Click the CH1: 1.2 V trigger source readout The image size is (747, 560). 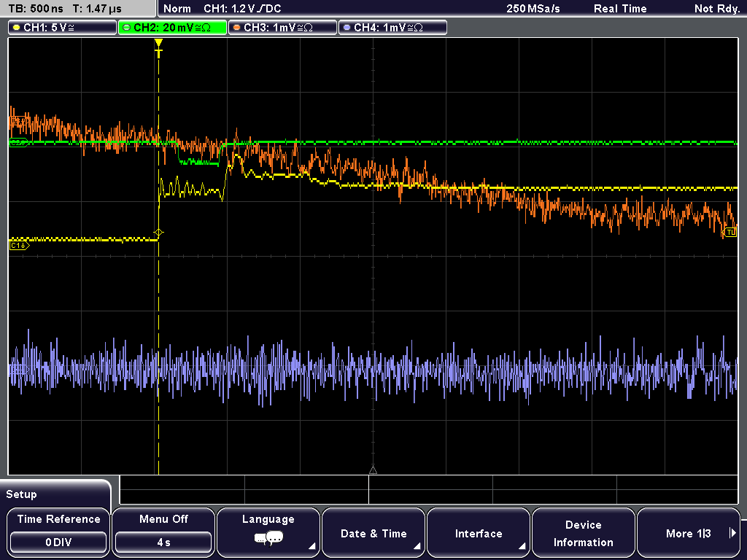(242, 9)
